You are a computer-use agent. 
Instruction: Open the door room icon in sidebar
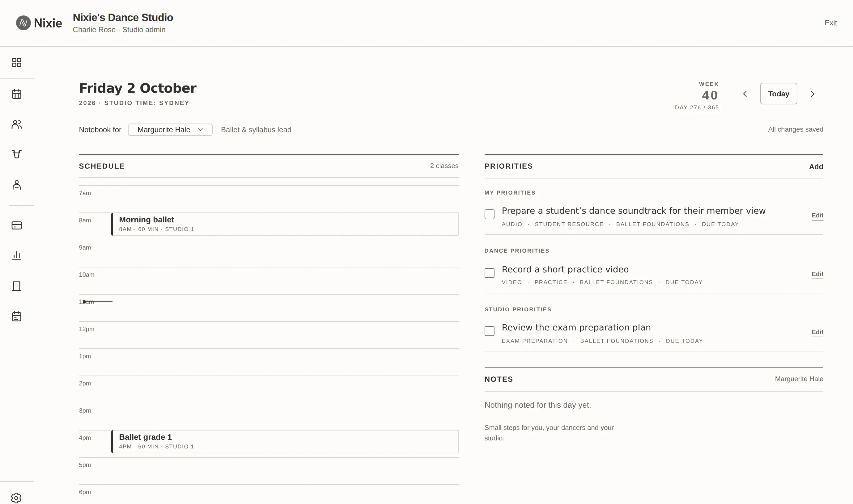[x=17, y=286]
